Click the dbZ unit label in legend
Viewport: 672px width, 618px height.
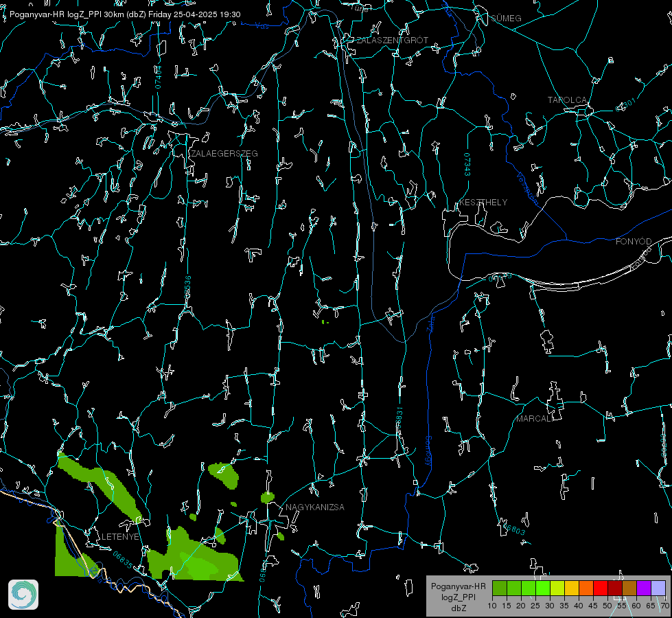459,608
